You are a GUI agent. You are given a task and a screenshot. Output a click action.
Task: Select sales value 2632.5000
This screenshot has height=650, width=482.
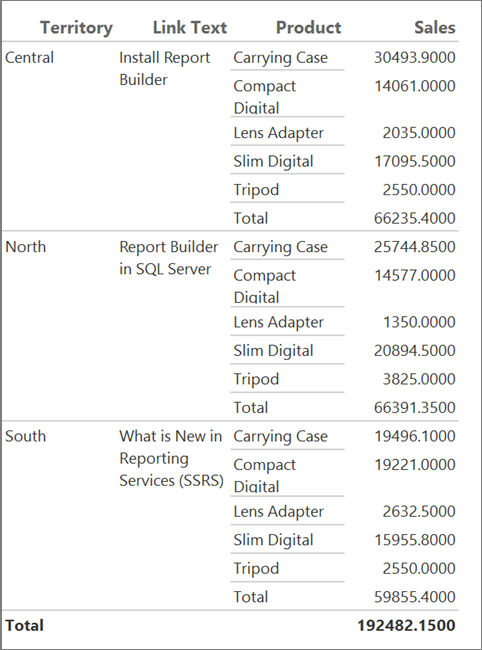[x=419, y=512]
